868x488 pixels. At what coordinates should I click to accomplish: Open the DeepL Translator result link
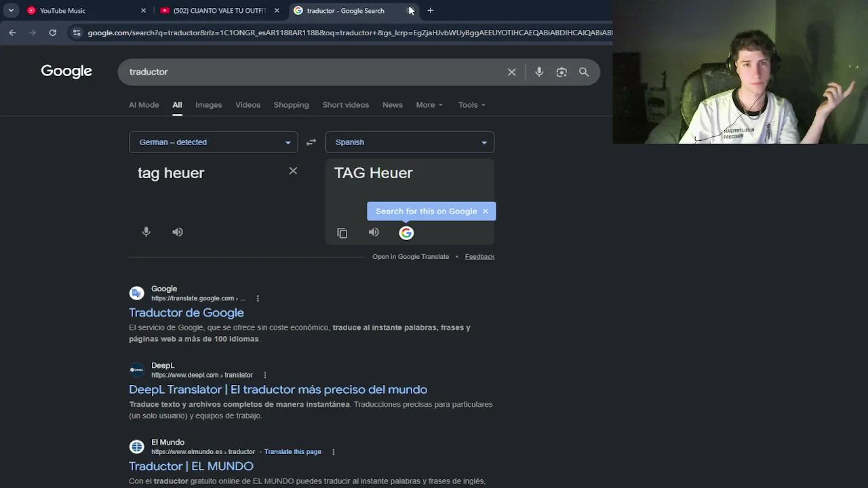tap(278, 389)
